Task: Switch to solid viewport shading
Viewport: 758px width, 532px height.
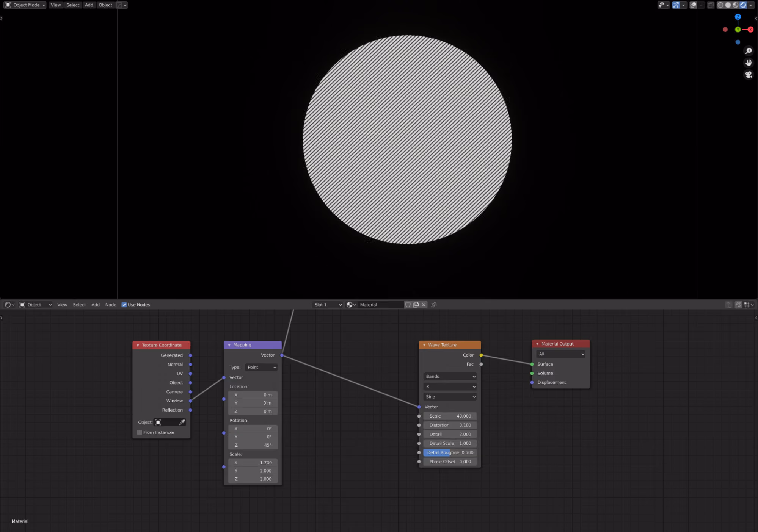Action: coord(728,5)
